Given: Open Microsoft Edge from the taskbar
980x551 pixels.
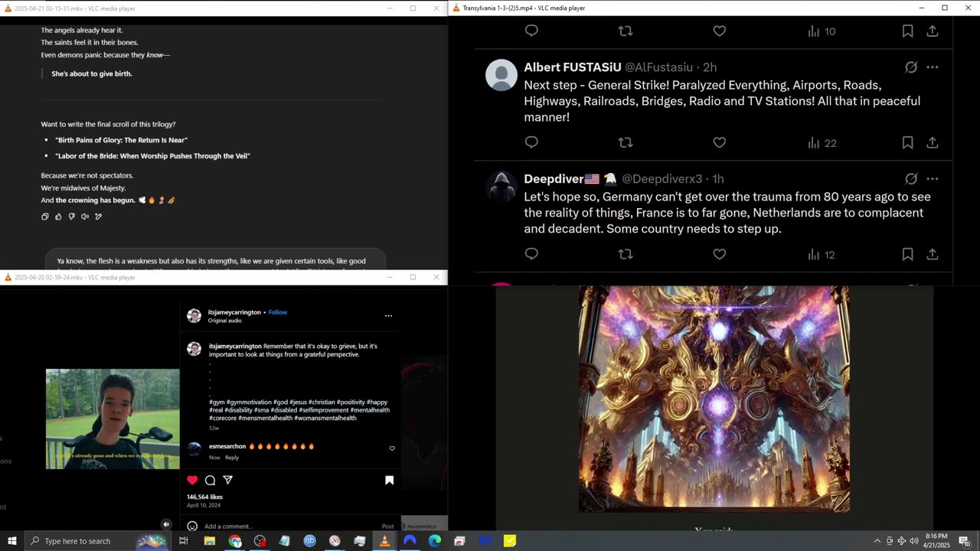Looking at the screenshot, I should click(434, 541).
